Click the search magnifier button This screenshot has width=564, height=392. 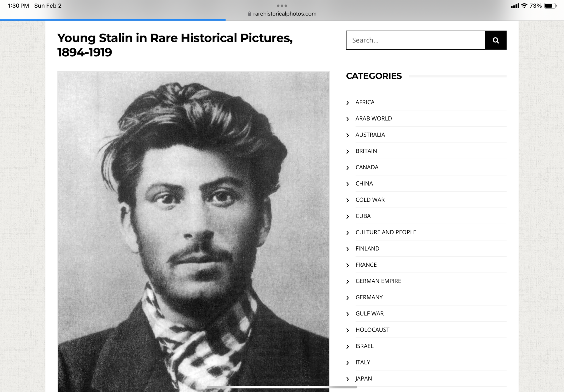click(x=496, y=40)
